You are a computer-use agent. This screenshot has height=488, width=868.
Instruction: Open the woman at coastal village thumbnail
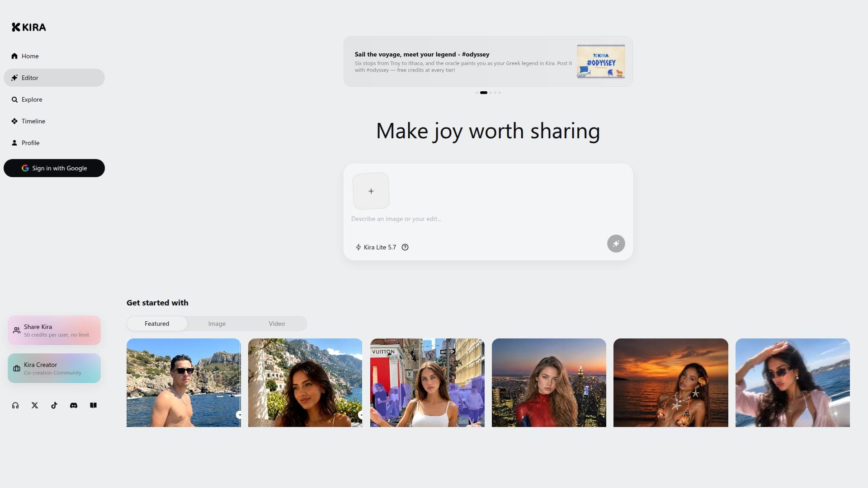tap(305, 383)
